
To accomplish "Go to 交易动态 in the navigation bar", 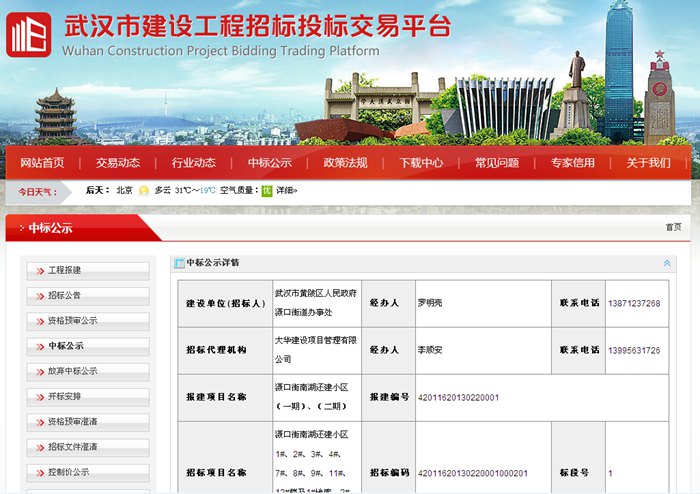I will point(118,163).
